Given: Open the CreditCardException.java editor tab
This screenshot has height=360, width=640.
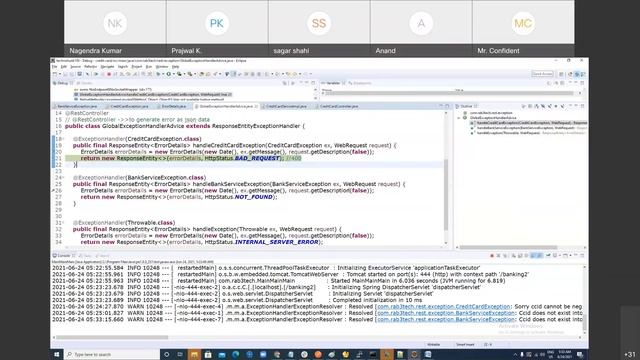Looking at the screenshot, I should [127, 106].
